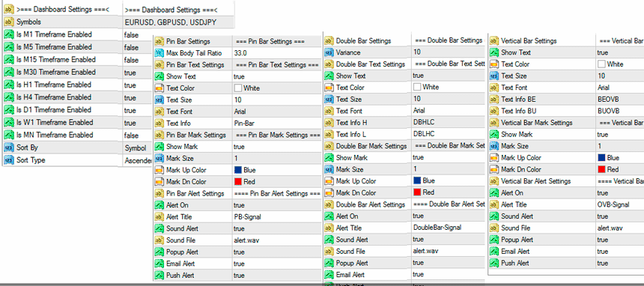Edit the Double Bar Alert Title DoubleBar-Signal field
Image resolution: width=644 pixels, height=286 pixels.
click(448, 228)
